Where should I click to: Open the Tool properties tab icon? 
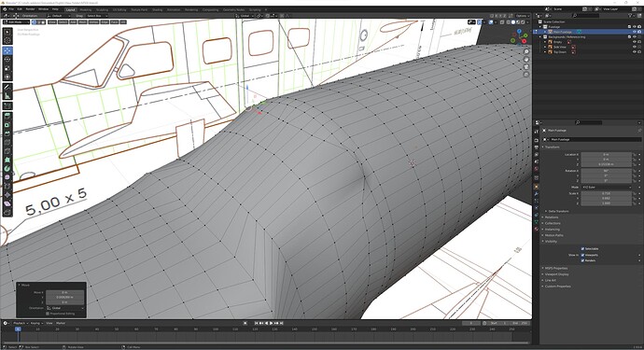click(537, 132)
